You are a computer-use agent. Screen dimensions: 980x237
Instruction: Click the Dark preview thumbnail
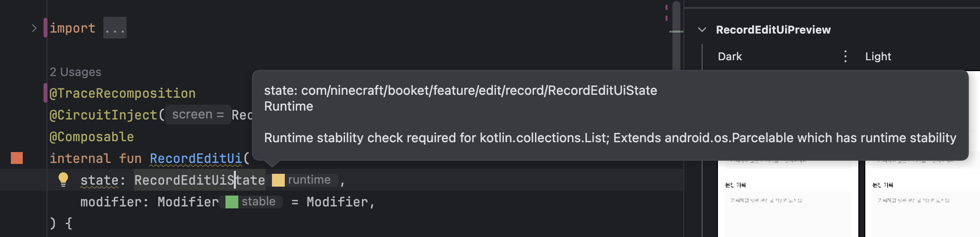pyautogui.click(x=788, y=198)
